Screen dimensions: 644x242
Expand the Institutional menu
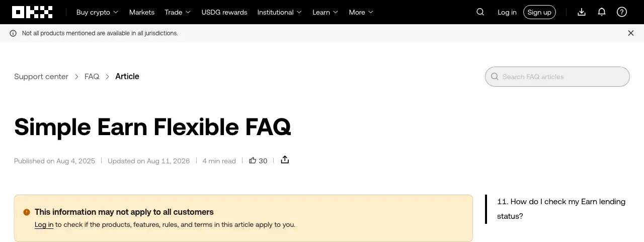pos(280,12)
